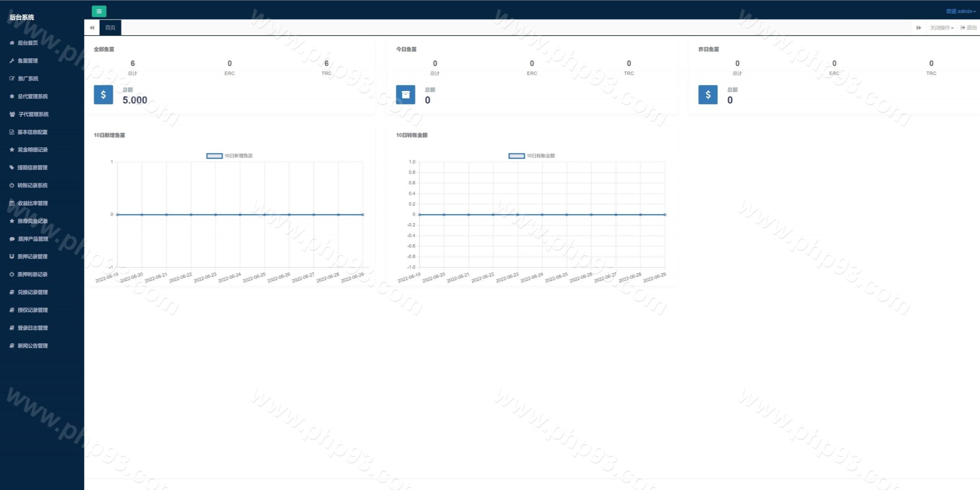Open the 关闭操作 dropdown
Viewport: 980px width, 490px height.
click(x=941, y=28)
